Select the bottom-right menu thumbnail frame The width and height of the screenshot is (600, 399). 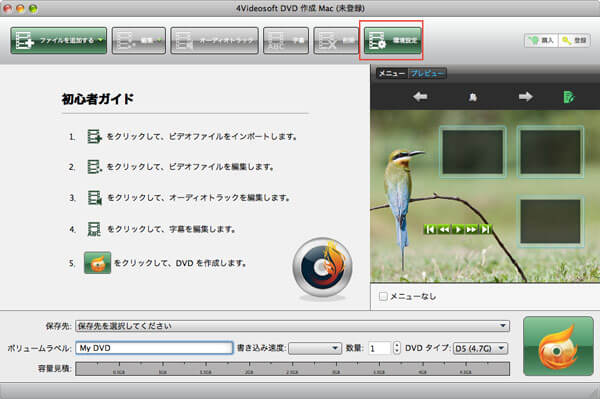pos(550,221)
